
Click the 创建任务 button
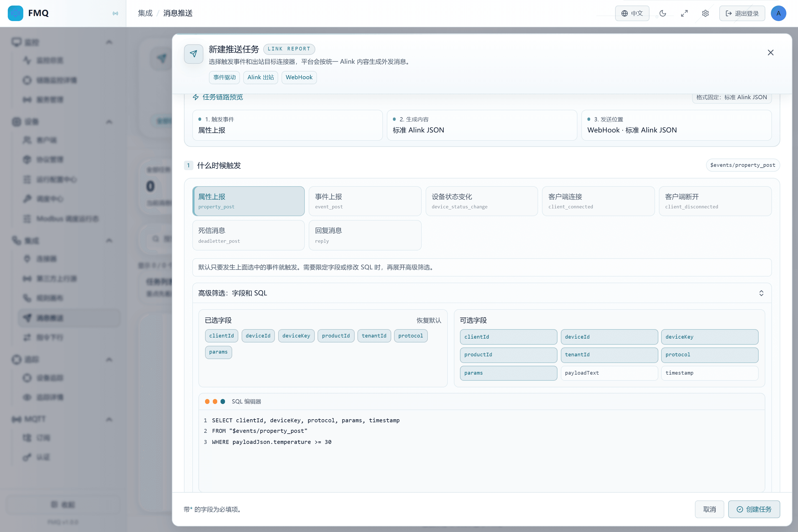754,509
